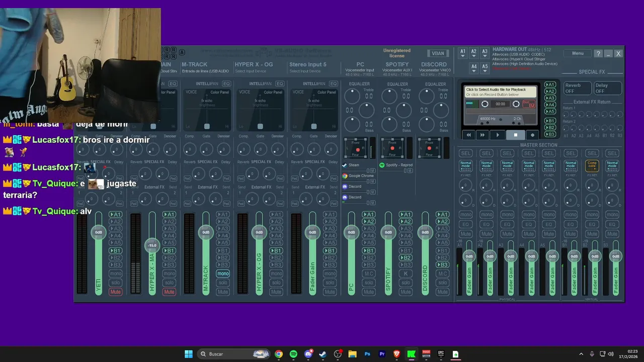Route recorder playback to bus B3

[550, 134]
